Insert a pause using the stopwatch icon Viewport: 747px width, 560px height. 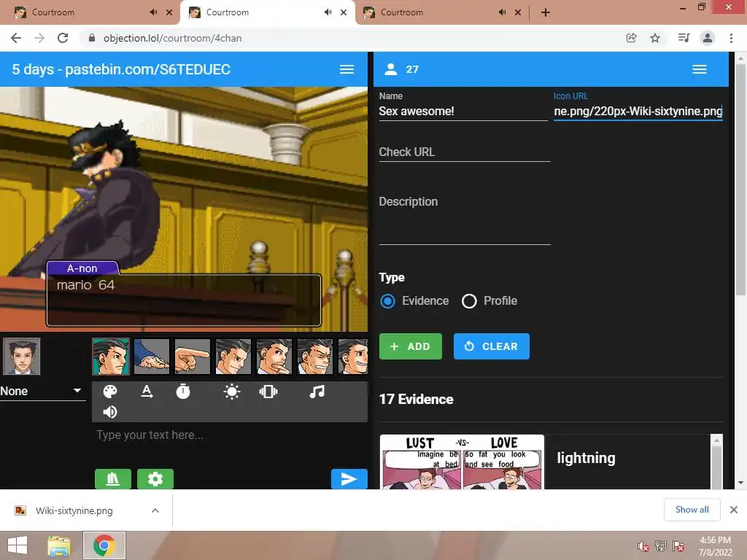click(183, 392)
